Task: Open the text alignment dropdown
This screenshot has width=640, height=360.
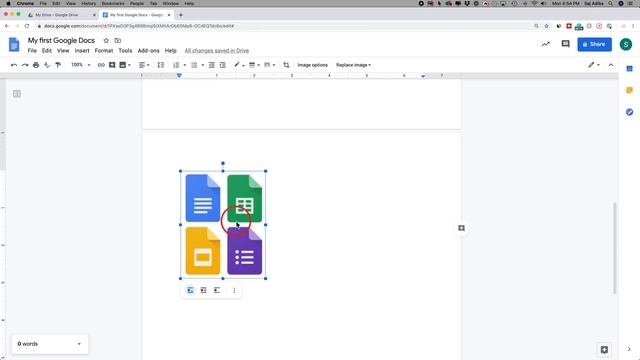Action: pyautogui.click(x=144, y=65)
